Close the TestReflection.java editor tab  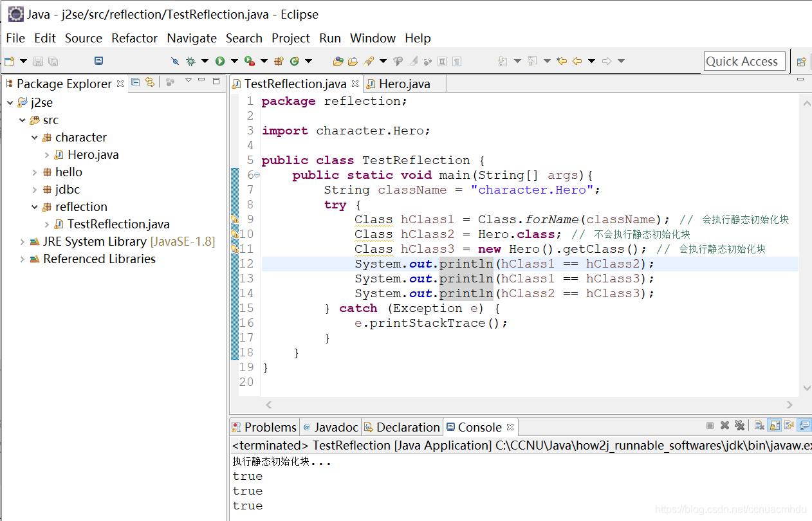pyautogui.click(x=355, y=84)
